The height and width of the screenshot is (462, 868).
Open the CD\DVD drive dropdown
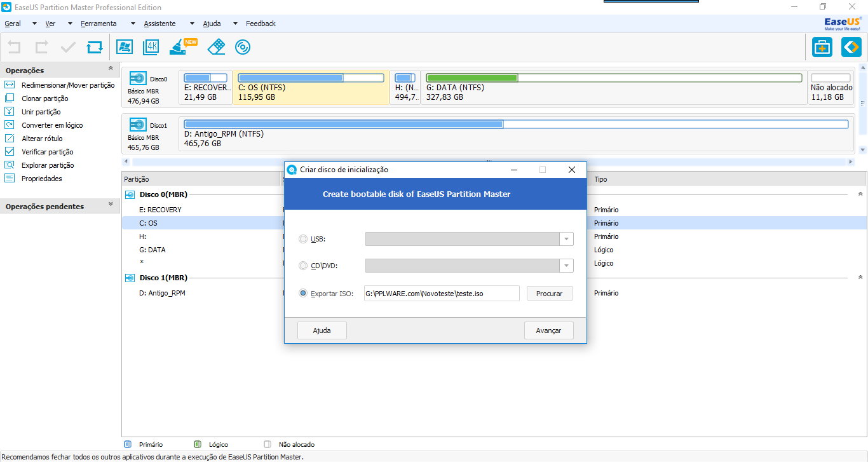point(566,266)
